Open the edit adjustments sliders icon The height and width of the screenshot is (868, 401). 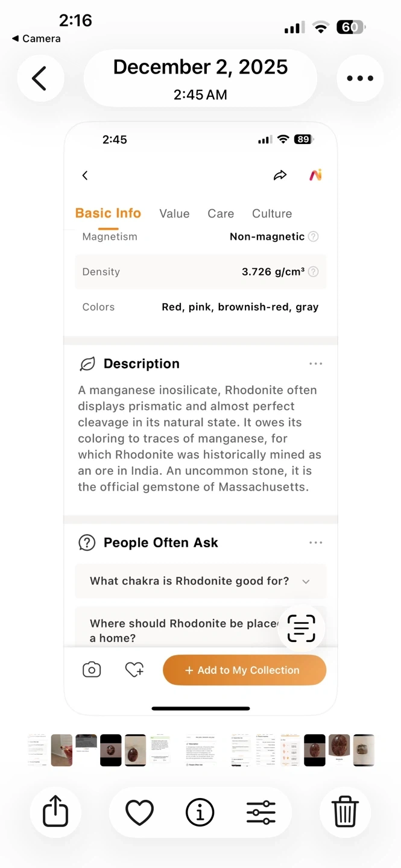[261, 813]
